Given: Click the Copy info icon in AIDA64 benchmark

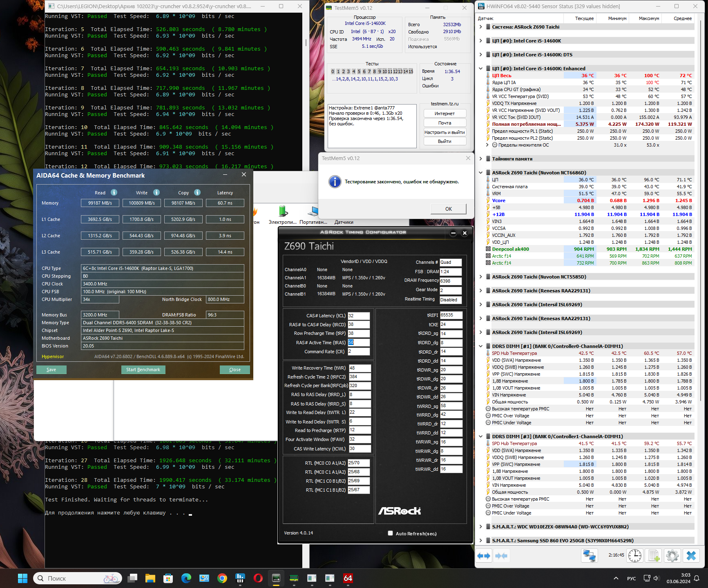Looking at the screenshot, I should point(197,192).
